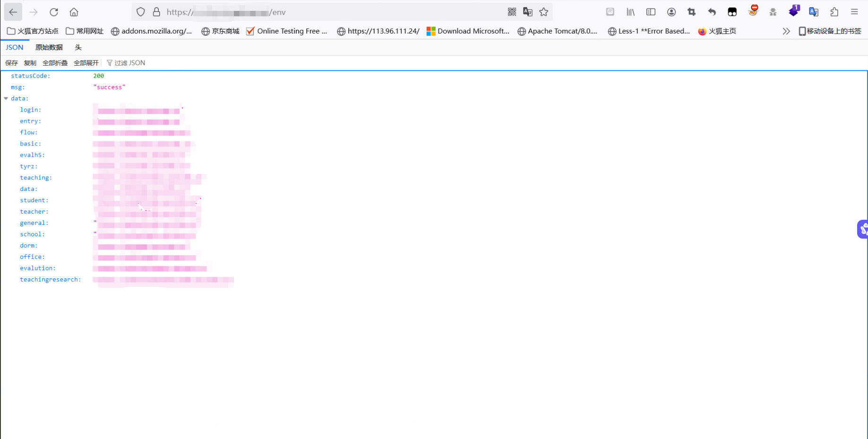Collapse the top-level data node

(x=6, y=99)
